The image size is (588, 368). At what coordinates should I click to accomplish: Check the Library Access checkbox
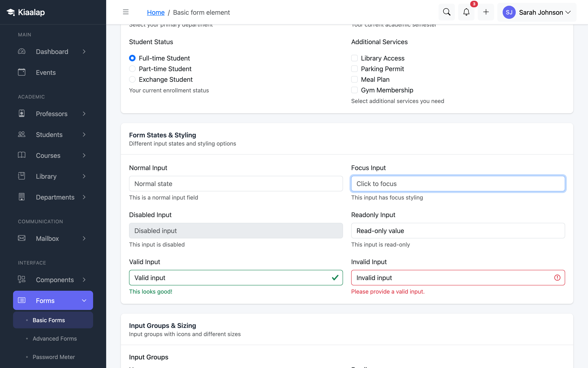point(354,58)
